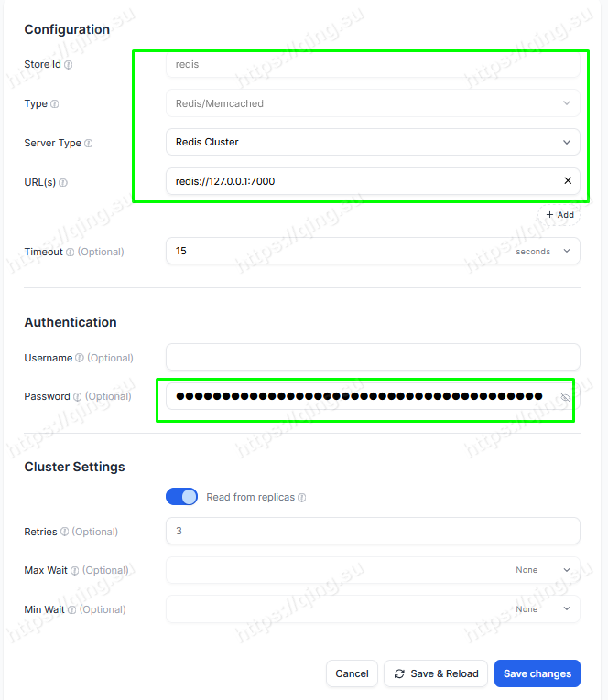Image resolution: width=608 pixels, height=700 pixels.
Task: Click the info icon beside Type label
Action: tap(55, 104)
